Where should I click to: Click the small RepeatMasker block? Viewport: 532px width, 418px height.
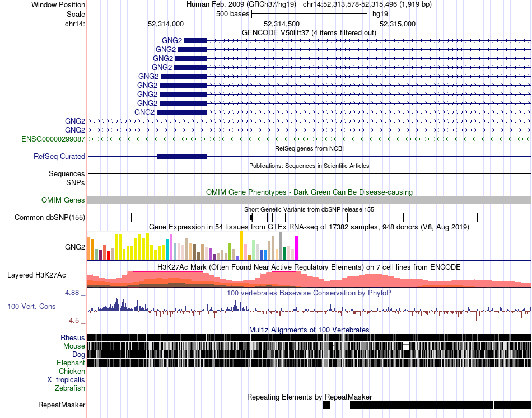click(x=326, y=405)
